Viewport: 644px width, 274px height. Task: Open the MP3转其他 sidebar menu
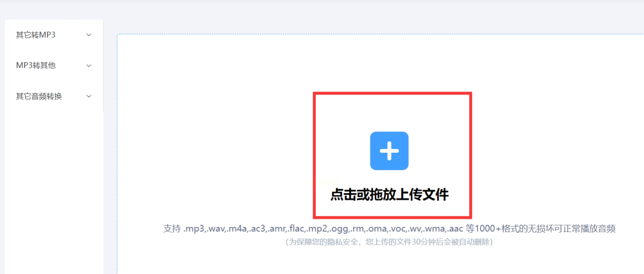point(54,66)
